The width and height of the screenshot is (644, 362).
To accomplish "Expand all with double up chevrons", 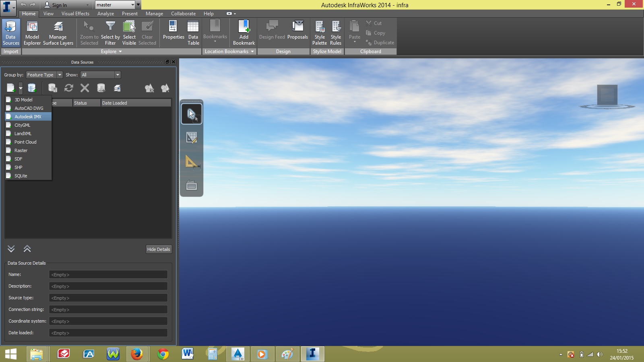I will (27, 249).
